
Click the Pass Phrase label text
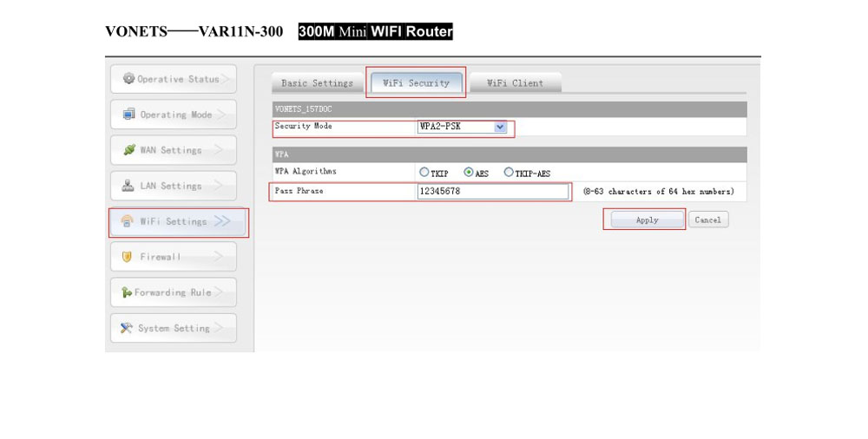click(x=299, y=191)
